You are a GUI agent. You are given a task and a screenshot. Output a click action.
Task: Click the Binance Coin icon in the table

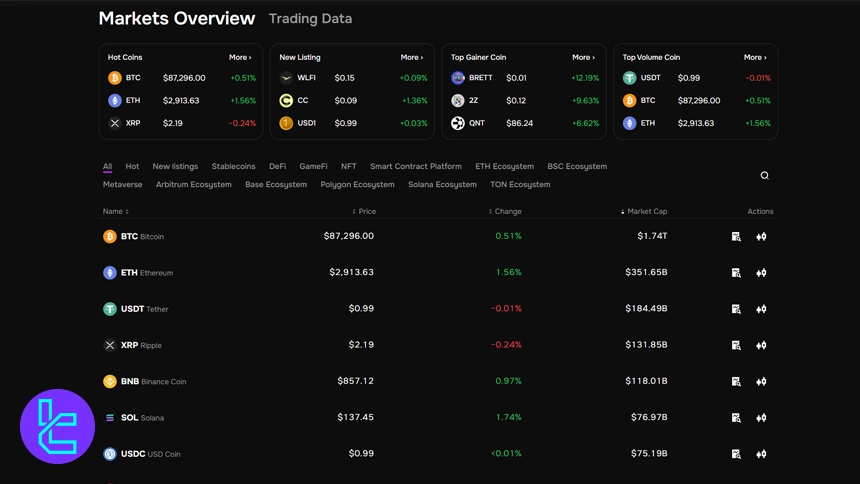110,381
